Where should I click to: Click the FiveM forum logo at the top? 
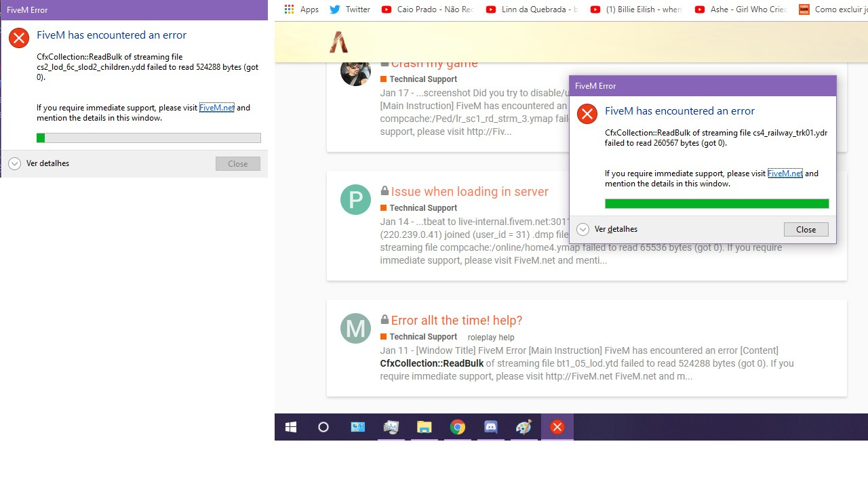[339, 41]
